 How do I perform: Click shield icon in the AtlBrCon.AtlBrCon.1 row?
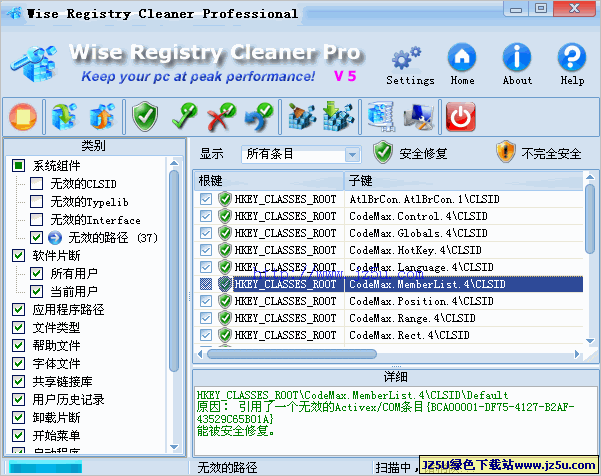point(225,199)
